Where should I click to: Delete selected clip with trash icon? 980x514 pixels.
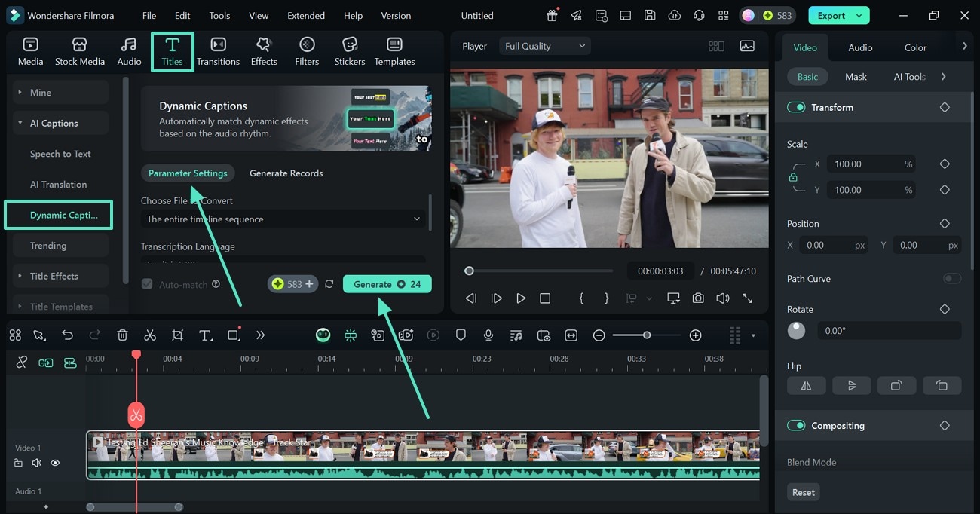tap(122, 335)
